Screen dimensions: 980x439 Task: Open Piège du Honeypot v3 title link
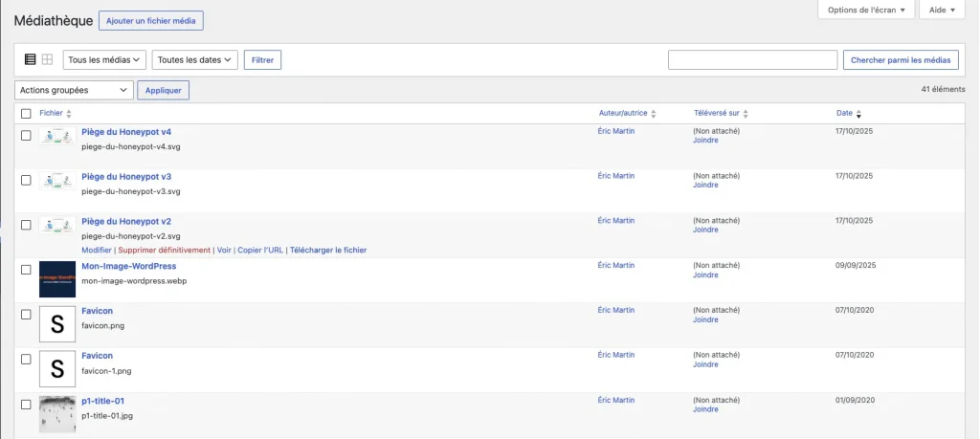(126, 177)
